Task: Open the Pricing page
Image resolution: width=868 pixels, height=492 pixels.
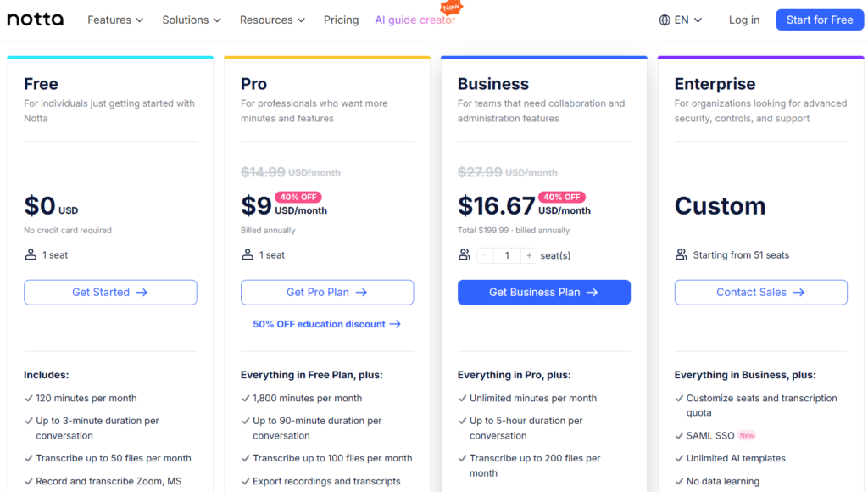Action: pyautogui.click(x=341, y=20)
